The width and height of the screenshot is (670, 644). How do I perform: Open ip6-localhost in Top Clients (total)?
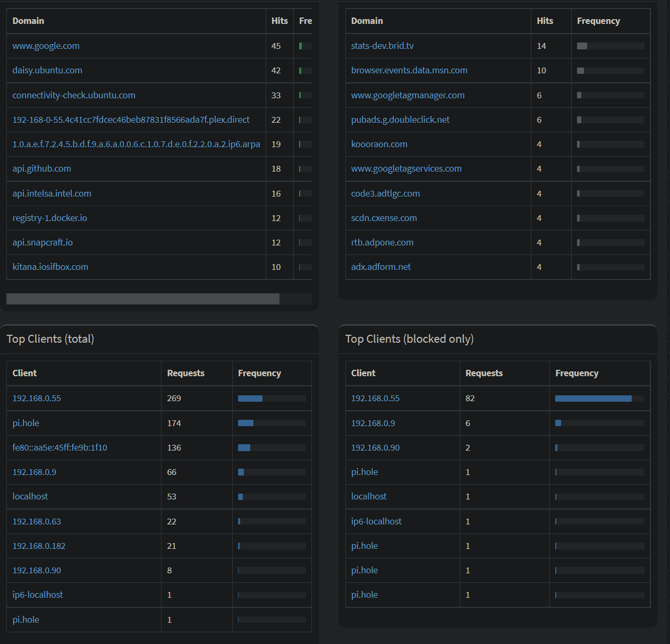(x=38, y=595)
